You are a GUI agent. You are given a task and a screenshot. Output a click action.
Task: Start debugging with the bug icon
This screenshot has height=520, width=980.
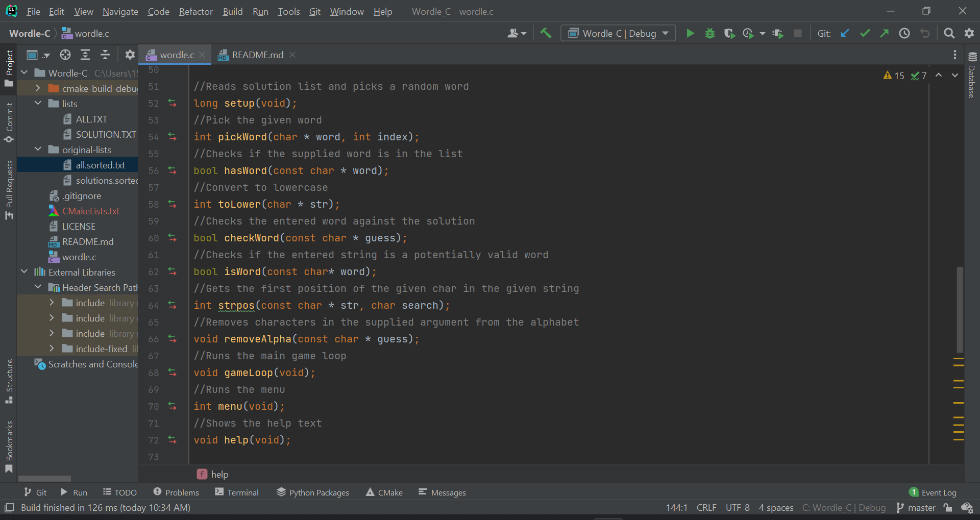pyautogui.click(x=710, y=33)
